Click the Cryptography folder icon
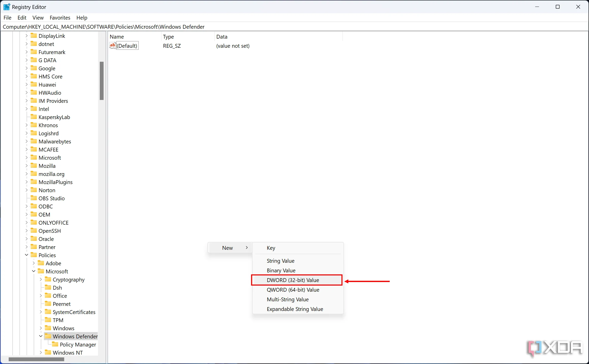Image resolution: width=589 pixels, height=364 pixels. click(48, 279)
